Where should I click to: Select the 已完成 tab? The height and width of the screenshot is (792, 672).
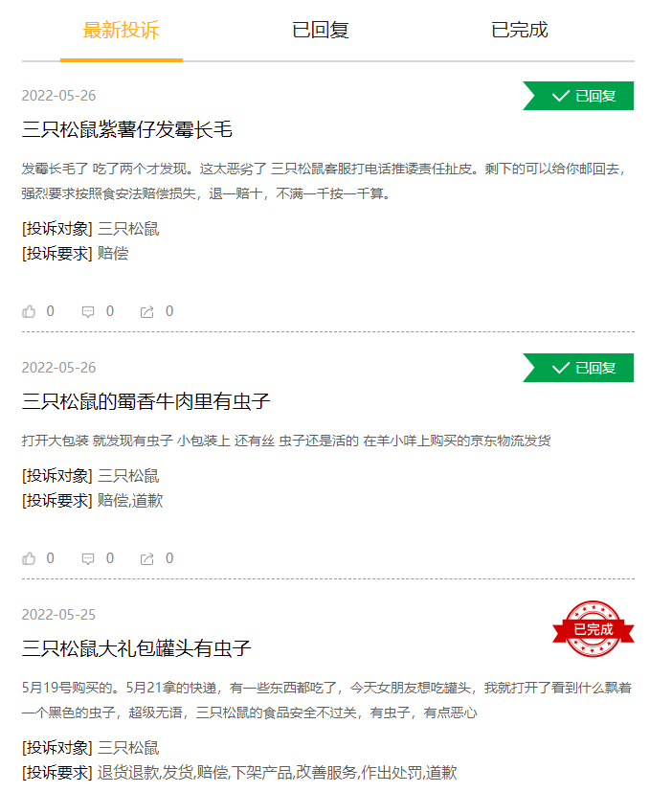520,31
